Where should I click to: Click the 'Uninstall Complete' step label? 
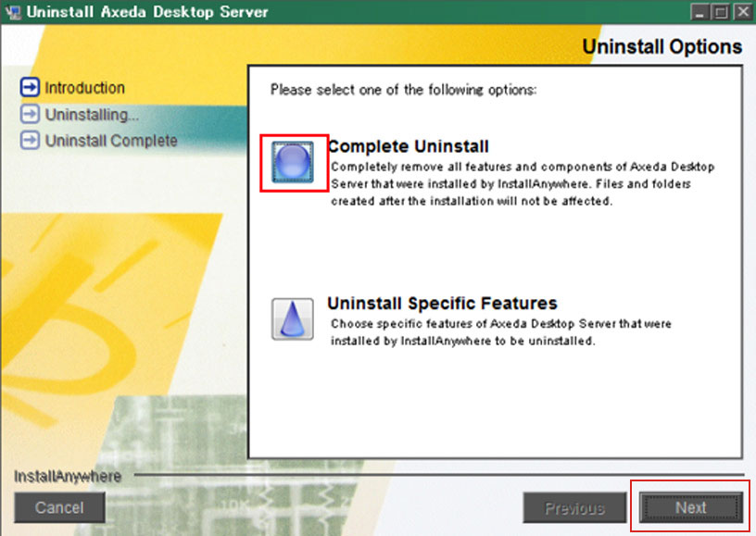[x=111, y=141]
